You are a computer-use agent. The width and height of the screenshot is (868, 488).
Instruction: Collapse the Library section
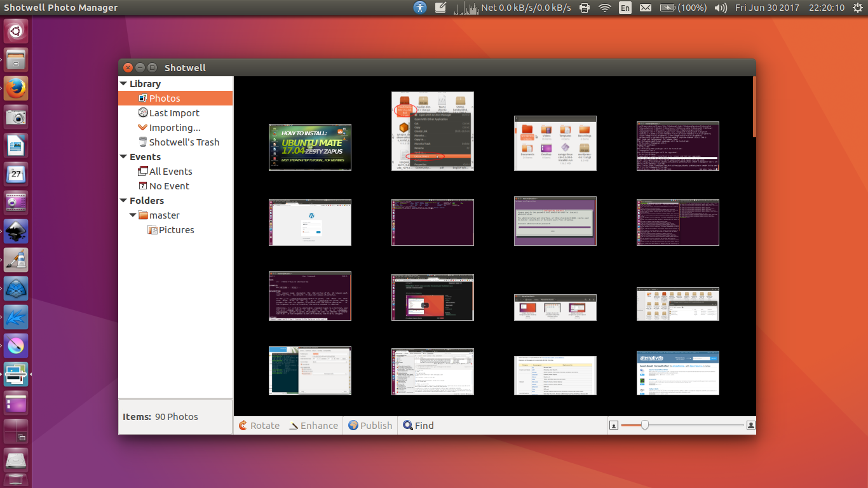click(123, 83)
